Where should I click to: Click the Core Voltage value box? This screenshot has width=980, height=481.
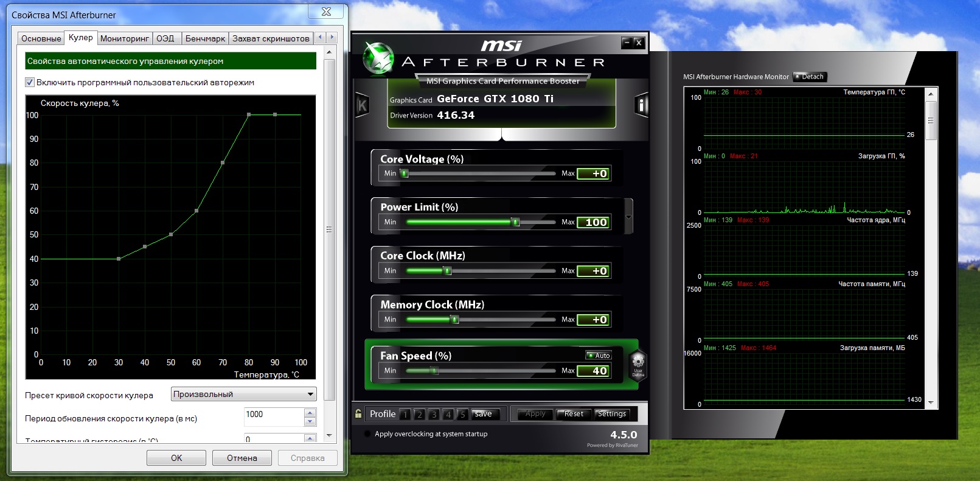pos(593,174)
